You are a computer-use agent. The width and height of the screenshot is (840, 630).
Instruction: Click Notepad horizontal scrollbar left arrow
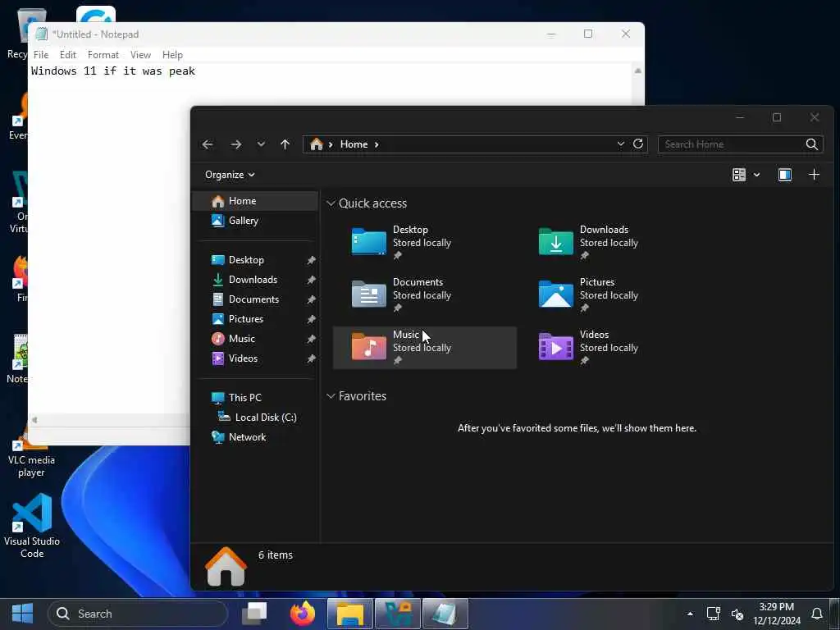coord(34,420)
